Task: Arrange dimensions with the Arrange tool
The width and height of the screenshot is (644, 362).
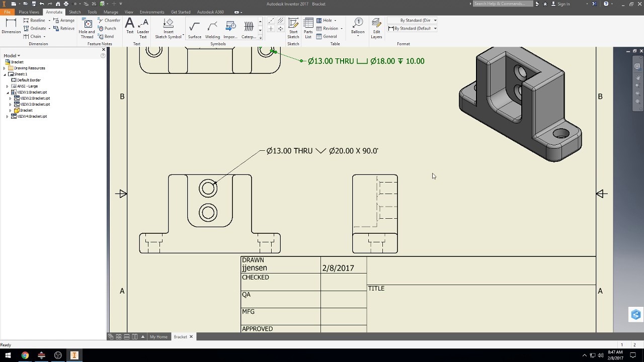Action: click(x=64, y=21)
